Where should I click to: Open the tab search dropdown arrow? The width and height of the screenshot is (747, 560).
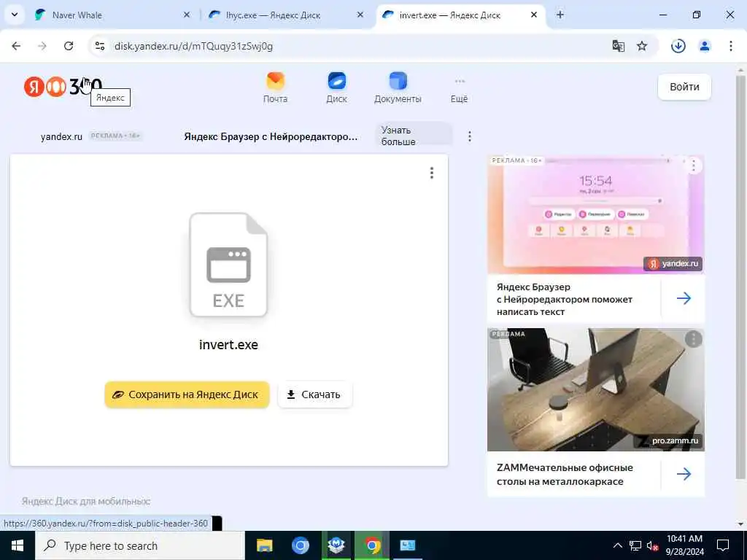(x=15, y=15)
